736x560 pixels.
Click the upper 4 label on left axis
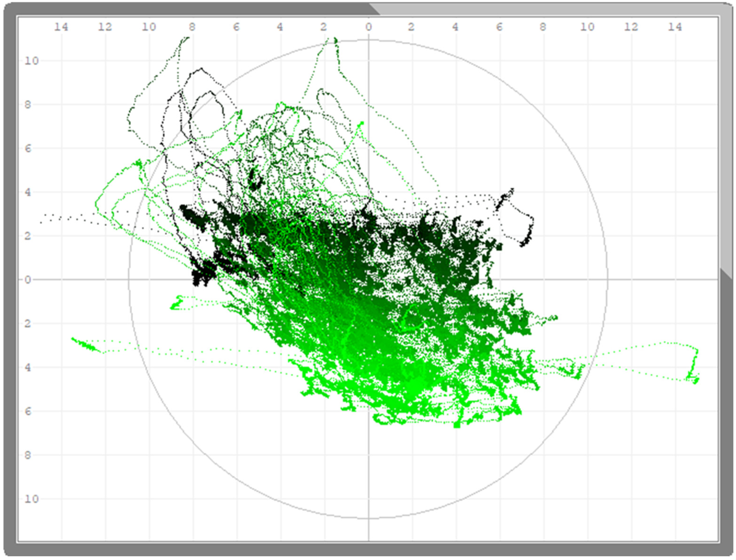(28, 192)
